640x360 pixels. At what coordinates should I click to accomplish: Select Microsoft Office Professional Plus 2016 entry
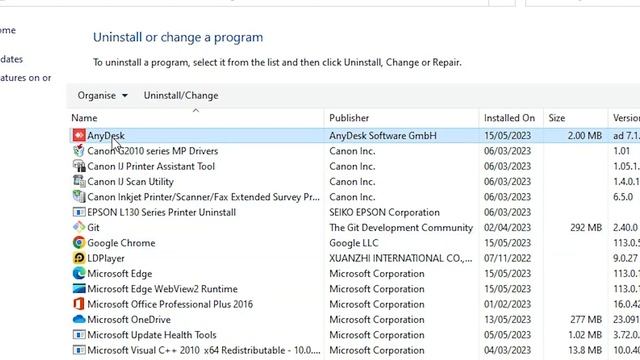(170, 304)
